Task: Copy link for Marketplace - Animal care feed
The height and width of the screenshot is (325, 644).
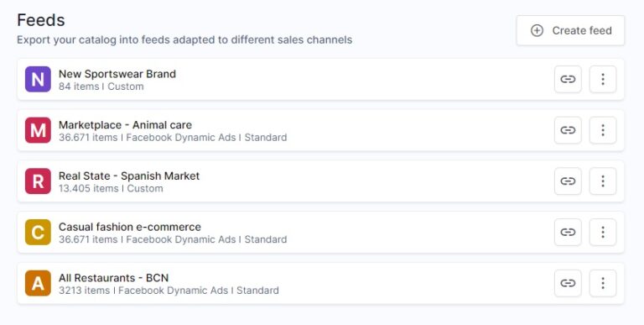Action: click(568, 130)
